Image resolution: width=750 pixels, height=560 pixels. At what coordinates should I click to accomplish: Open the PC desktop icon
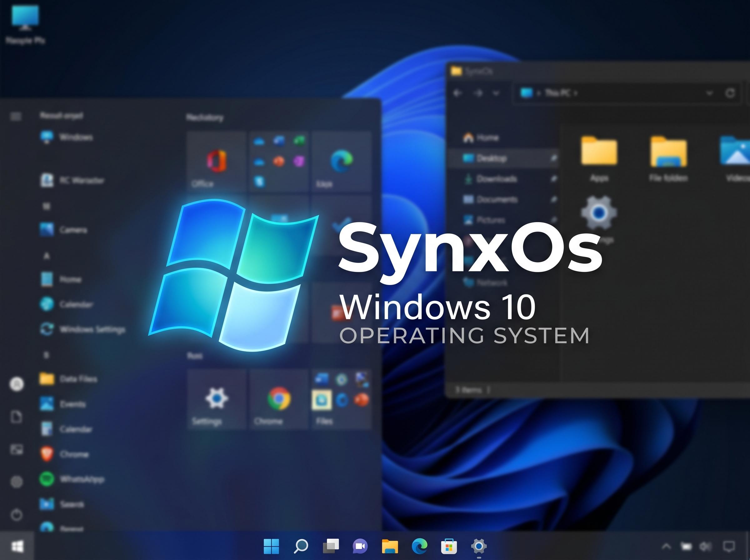coord(25,24)
